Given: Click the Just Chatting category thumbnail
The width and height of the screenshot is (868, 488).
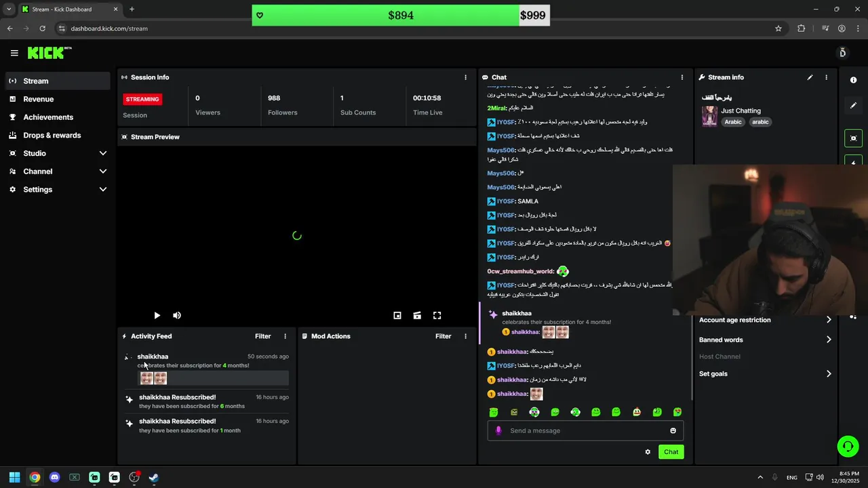Looking at the screenshot, I should pyautogui.click(x=709, y=116).
